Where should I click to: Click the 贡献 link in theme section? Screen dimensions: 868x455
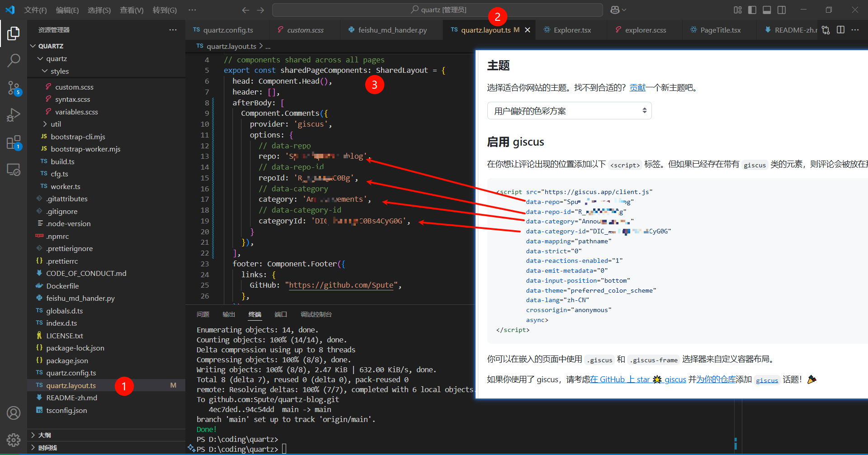click(637, 88)
